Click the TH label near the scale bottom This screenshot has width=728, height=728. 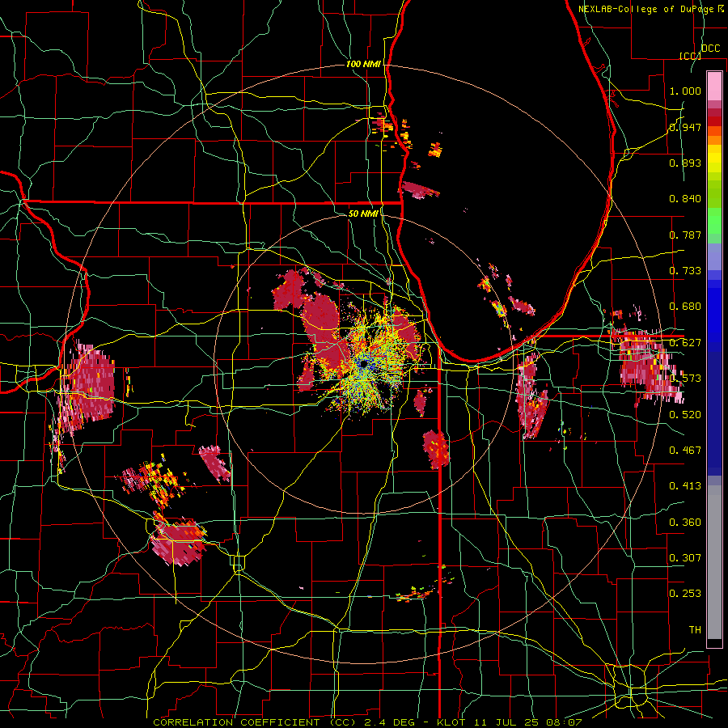coord(695,630)
